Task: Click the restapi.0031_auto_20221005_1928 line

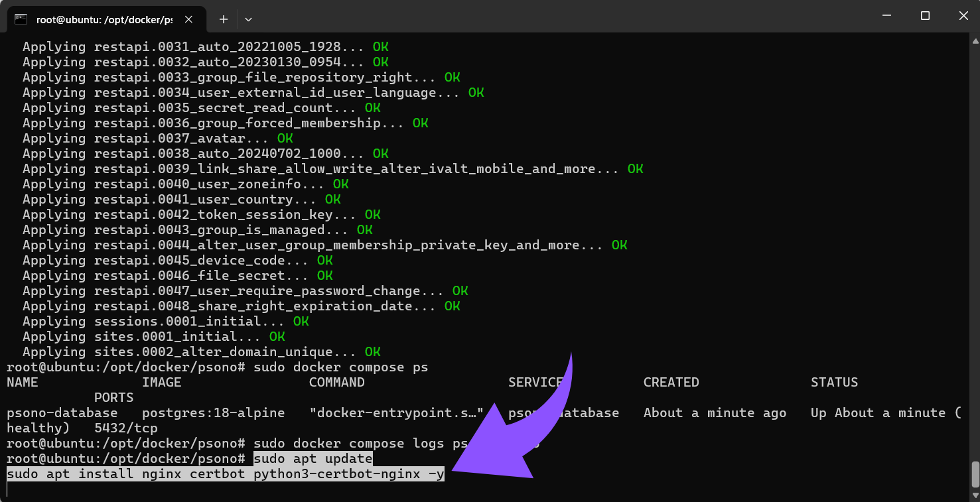Action: click(x=205, y=47)
